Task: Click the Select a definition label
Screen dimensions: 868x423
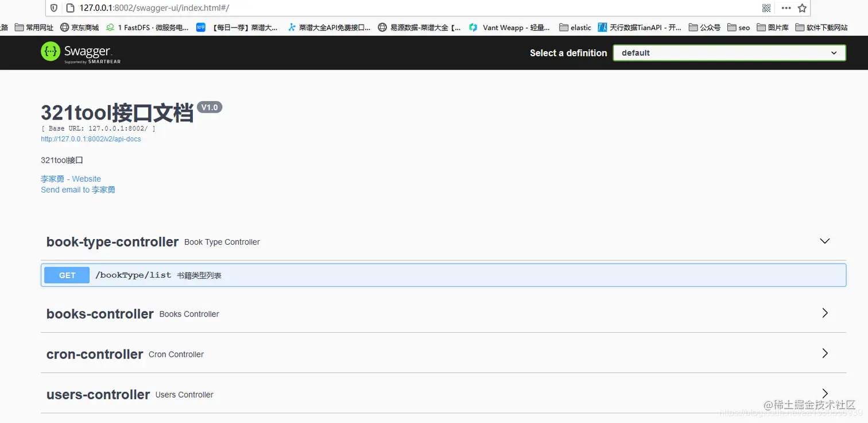Action: point(568,53)
